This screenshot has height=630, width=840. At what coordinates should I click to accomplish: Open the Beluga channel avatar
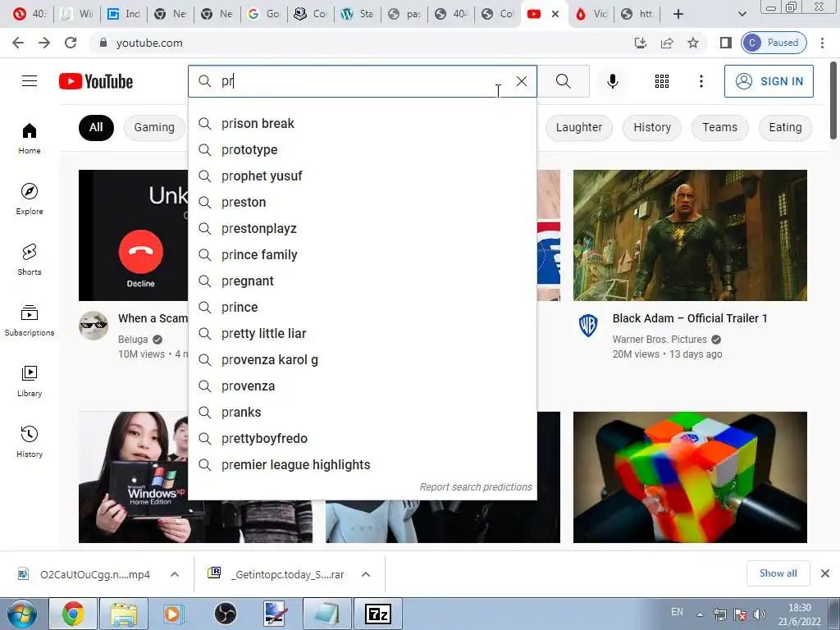pyautogui.click(x=94, y=325)
